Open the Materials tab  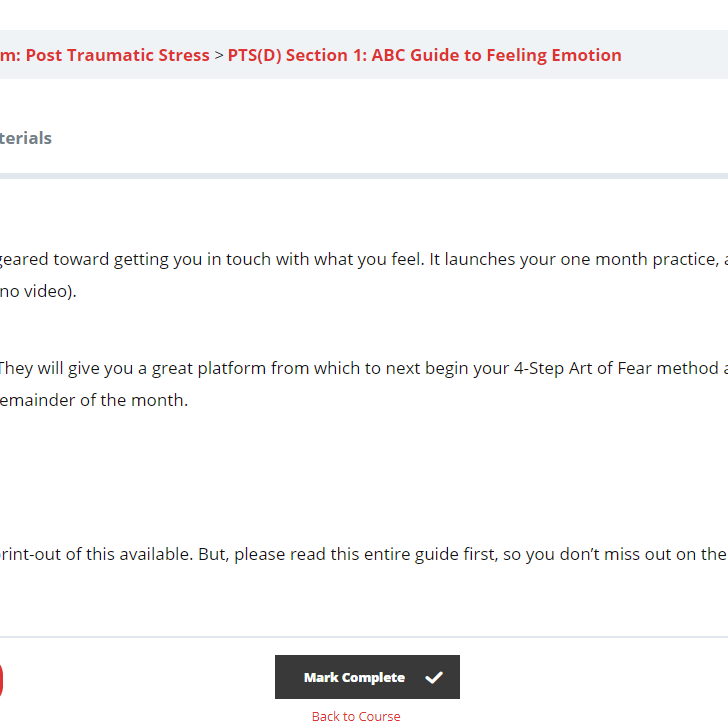(26, 138)
